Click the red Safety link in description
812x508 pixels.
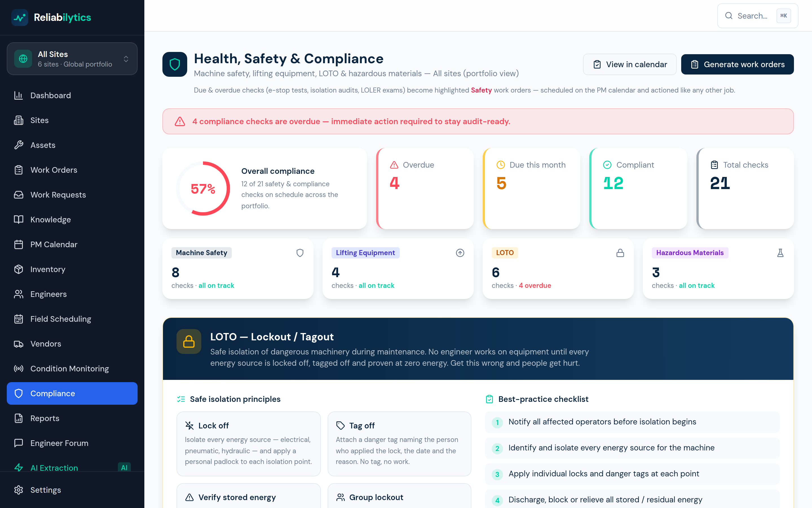click(481, 90)
